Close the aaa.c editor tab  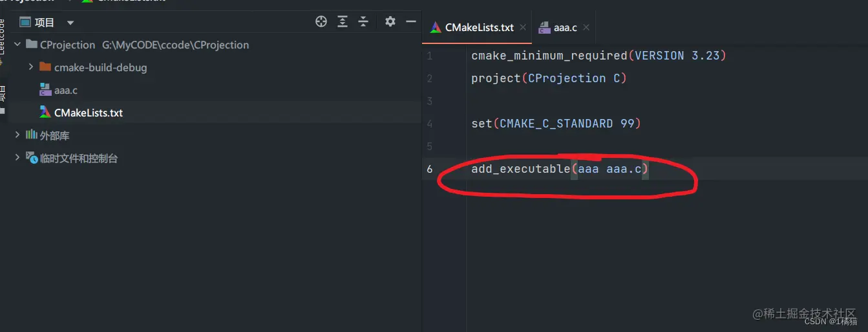586,28
